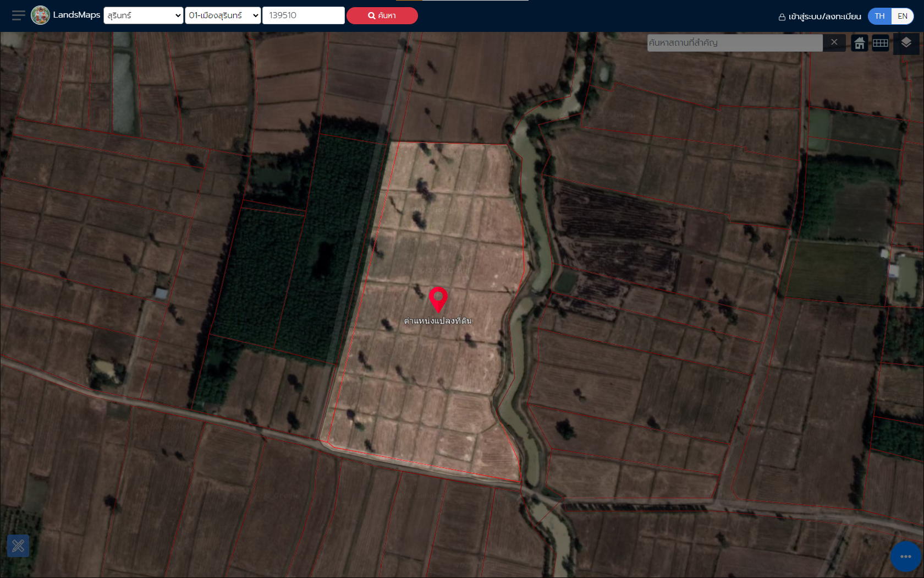
Task: Open the measurement tools icon
Action: point(18,546)
